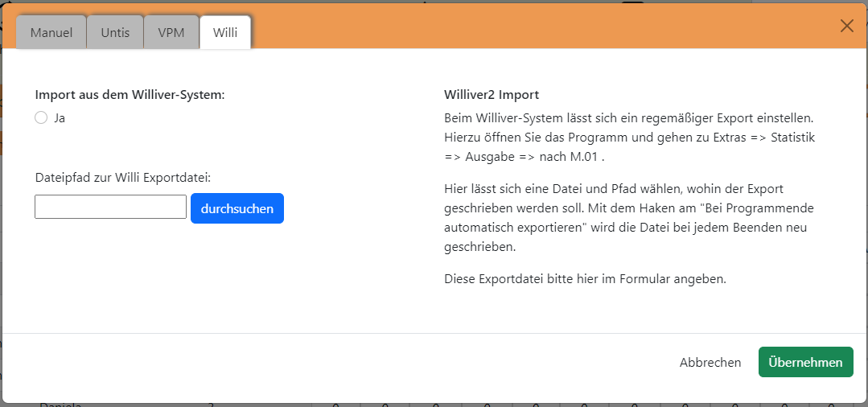Click the label Import aus dem Williver-System
This screenshot has width=868, height=407.
coord(130,95)
